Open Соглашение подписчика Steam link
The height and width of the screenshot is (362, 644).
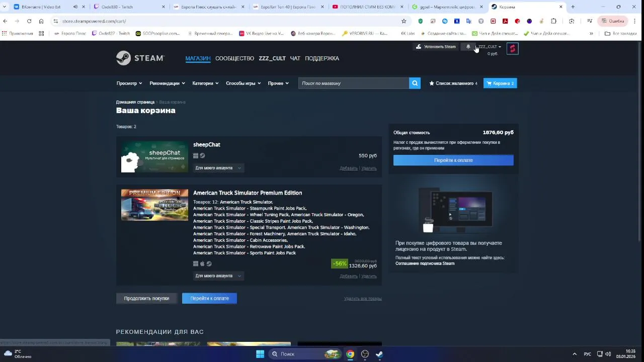[x=425, y=263]
